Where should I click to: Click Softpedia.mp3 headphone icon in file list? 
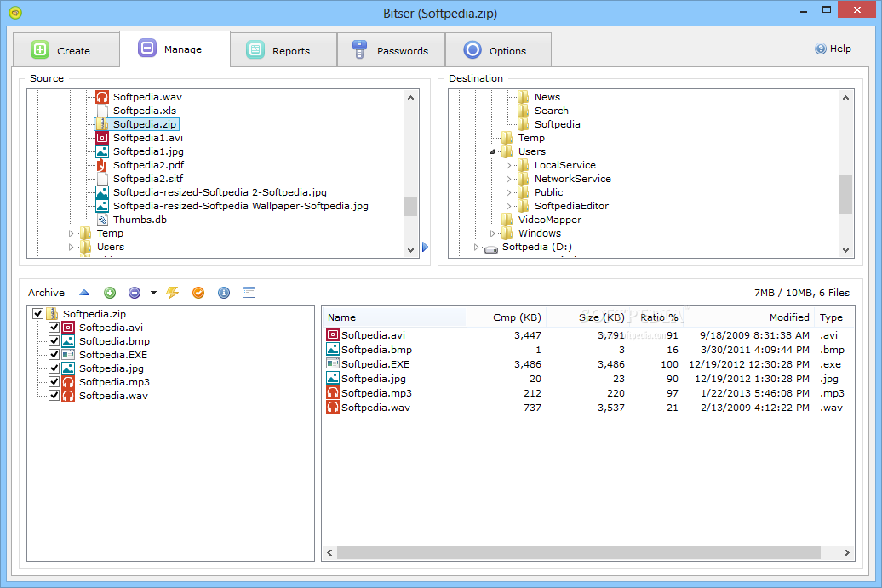[x=333, y=393]
